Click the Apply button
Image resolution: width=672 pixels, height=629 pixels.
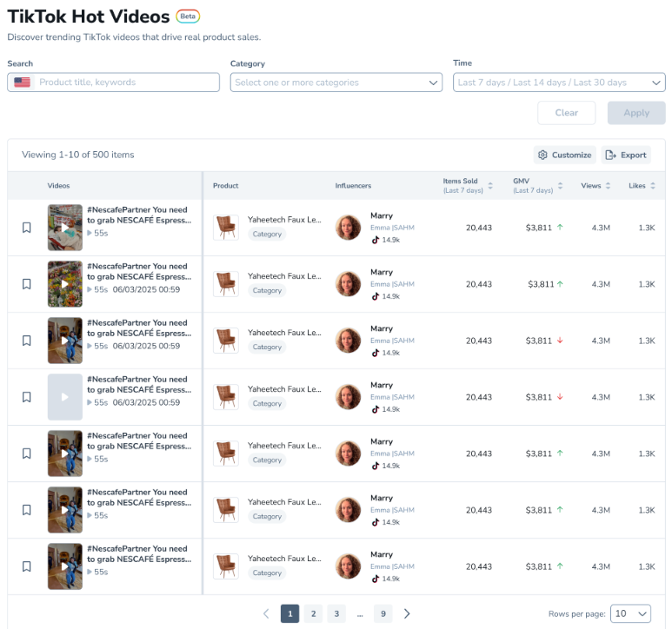point(636,113)
